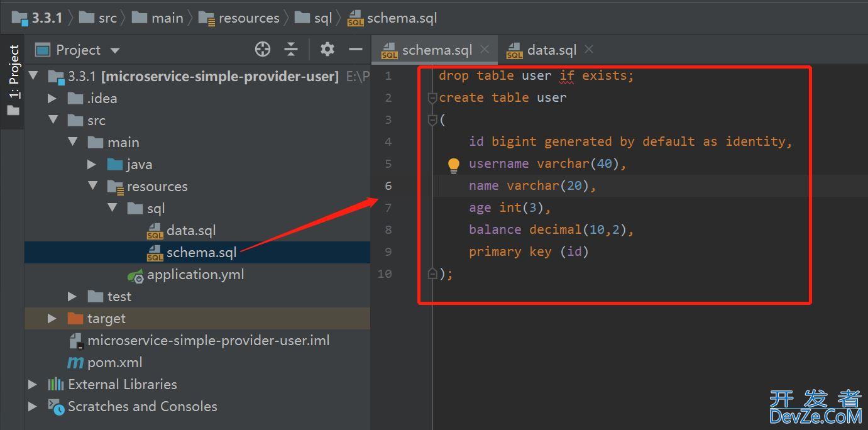Click the Collapse All icon in Project panel
The height and width of the screenshot is (430, 868).
tap(291, 50)
